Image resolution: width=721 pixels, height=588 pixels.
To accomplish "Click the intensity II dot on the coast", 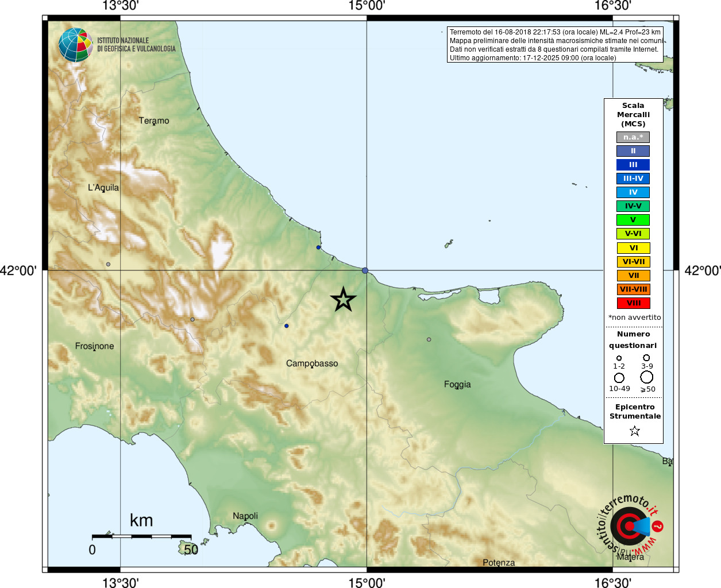I will click(365, 270).
